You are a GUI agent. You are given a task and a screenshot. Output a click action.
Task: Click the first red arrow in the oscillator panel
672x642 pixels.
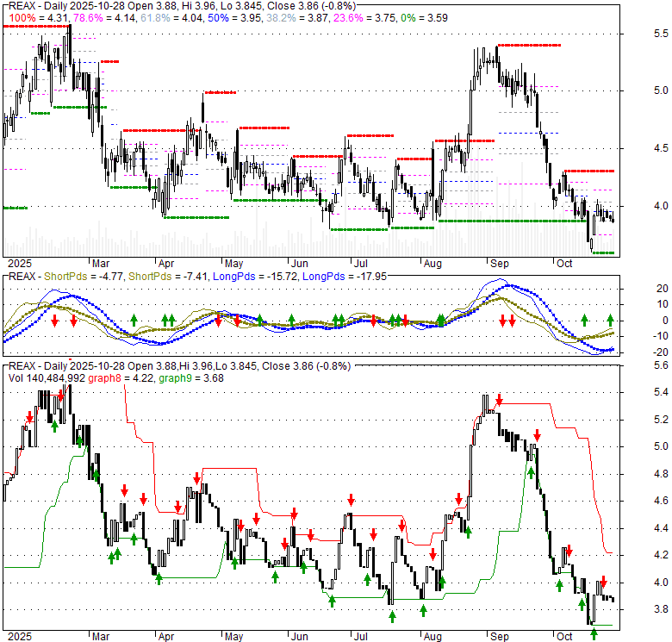tap(54, 321)
